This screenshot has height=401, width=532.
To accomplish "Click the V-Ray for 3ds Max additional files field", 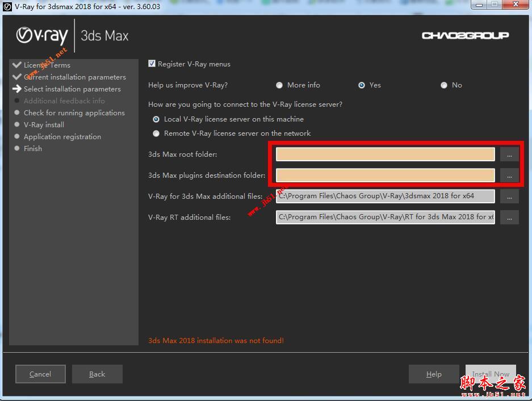I will tap(385, 196).
